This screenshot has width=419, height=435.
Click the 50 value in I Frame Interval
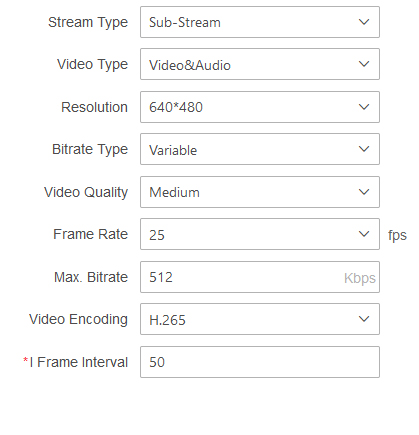tap(157, 362)
